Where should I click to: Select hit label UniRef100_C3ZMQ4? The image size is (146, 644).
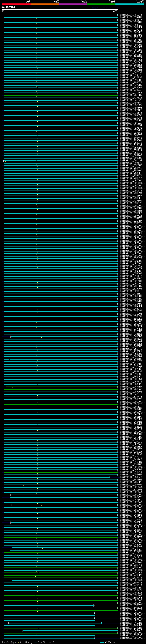pos(131,366)
